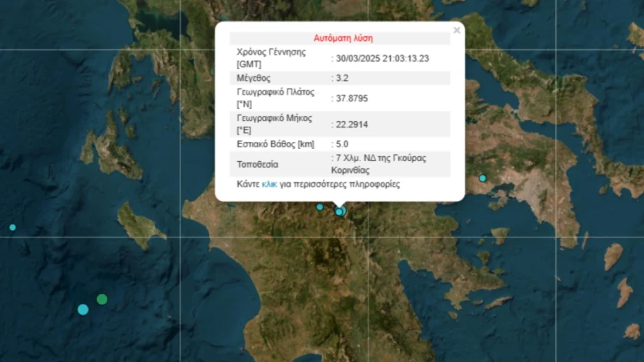Screen dimensions: 644x362
Task: Click the 'Γεωγραφικό Μήκος [°E]' label
Action: (274, 124)
